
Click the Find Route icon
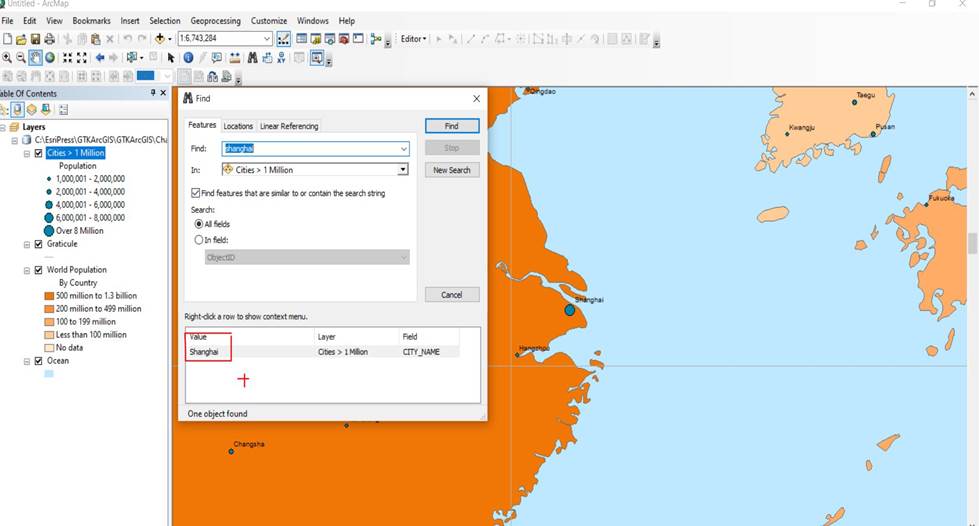point(267,57)
